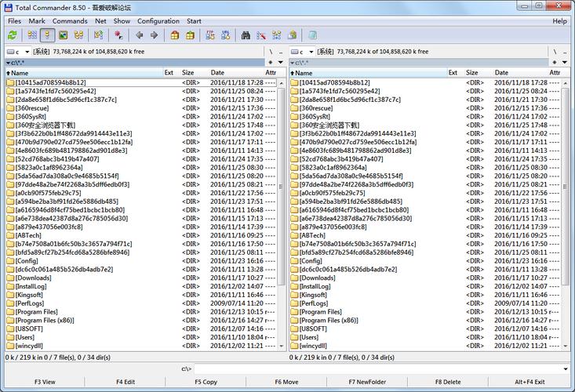The image size is (575, 392).
Task: Open the binoculars Find files icon
Action: (246, 35)
